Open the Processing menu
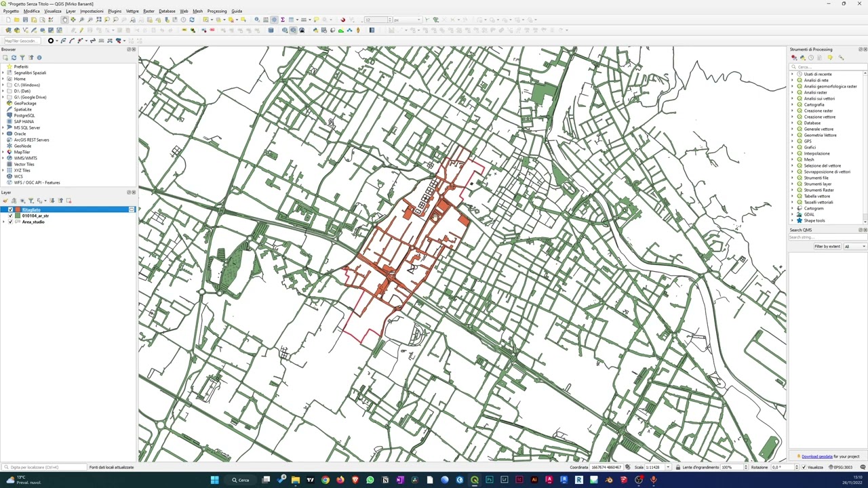The image size is (868, 488). (217, 11)
